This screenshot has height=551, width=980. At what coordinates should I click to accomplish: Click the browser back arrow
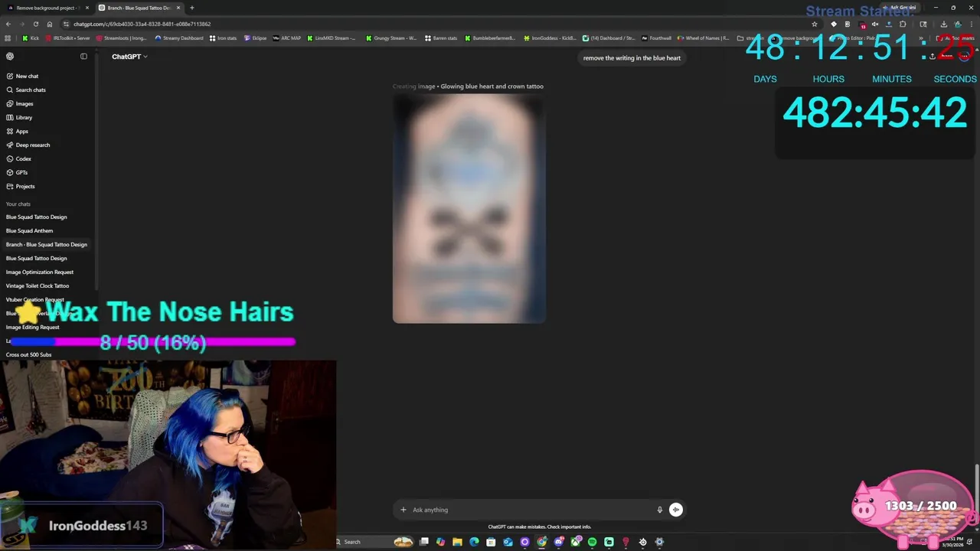point(9,24)
